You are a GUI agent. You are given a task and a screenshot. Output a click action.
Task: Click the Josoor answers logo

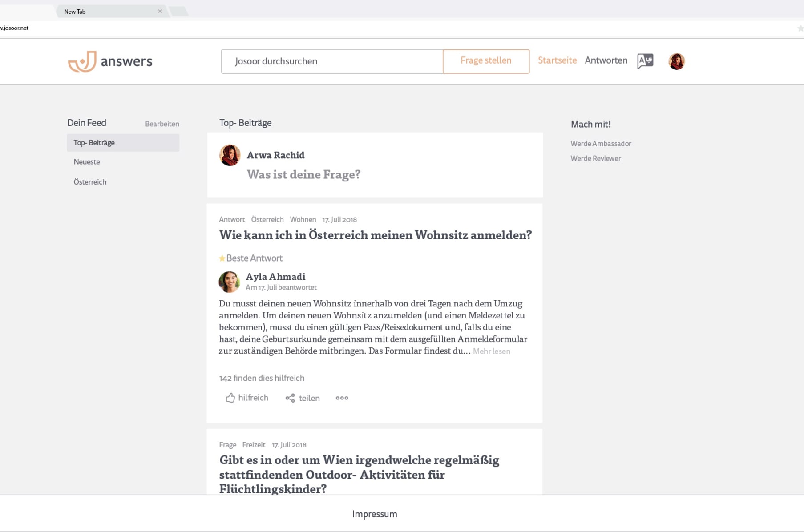110,61
